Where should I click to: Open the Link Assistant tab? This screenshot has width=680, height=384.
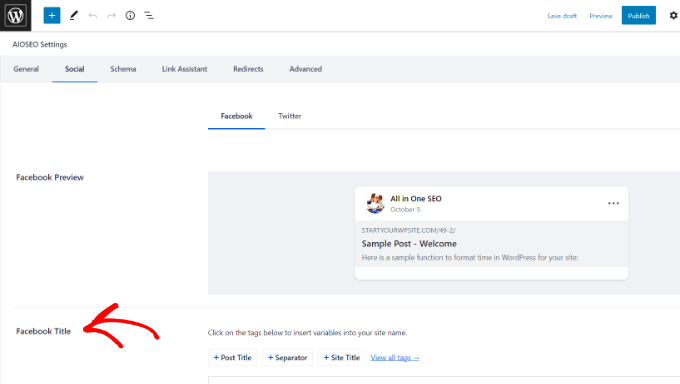tap(184, 69)
